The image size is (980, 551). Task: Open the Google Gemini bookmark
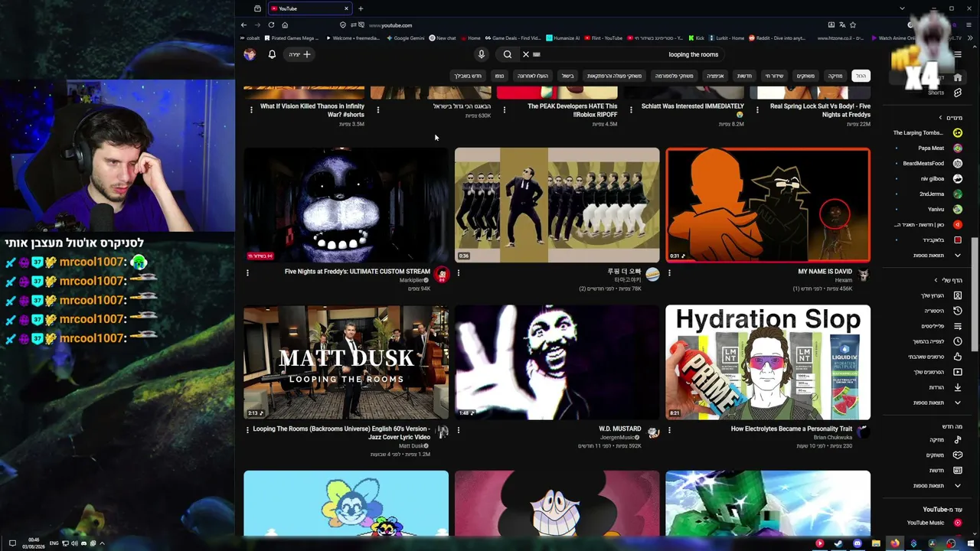point(406,38)
